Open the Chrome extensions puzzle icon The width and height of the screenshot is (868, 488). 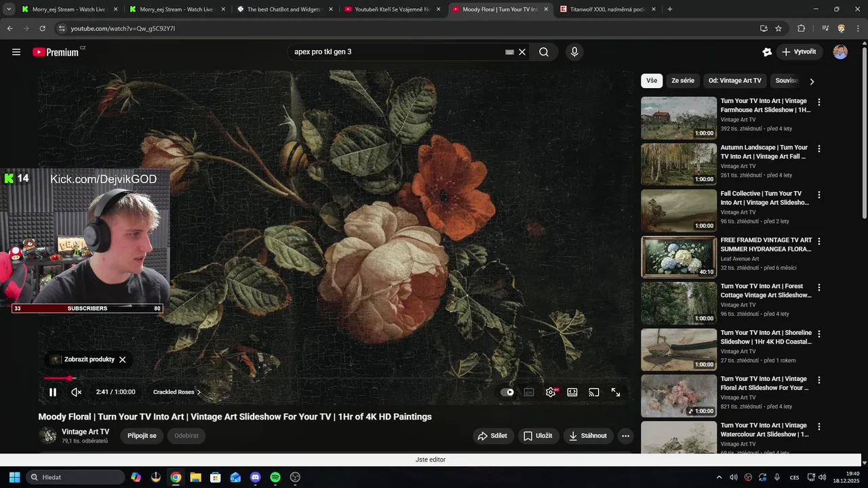click(x=801, y=28)
